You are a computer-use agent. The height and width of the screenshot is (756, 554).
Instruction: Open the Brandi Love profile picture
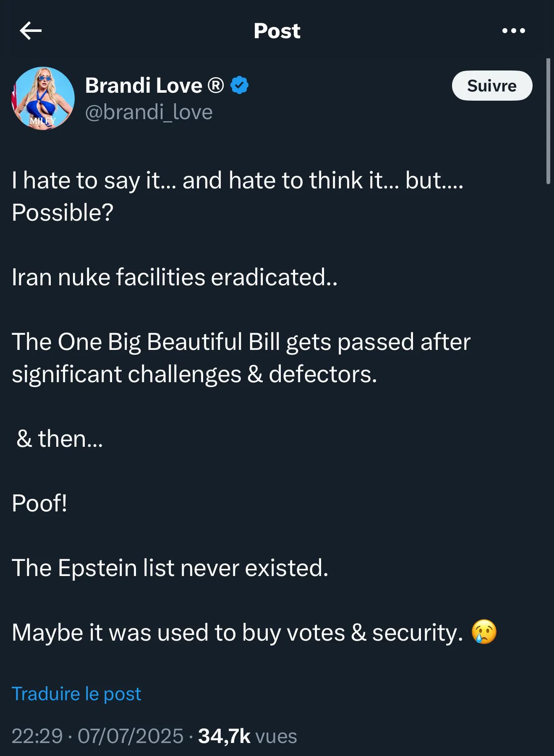click(x=43, y=98)
